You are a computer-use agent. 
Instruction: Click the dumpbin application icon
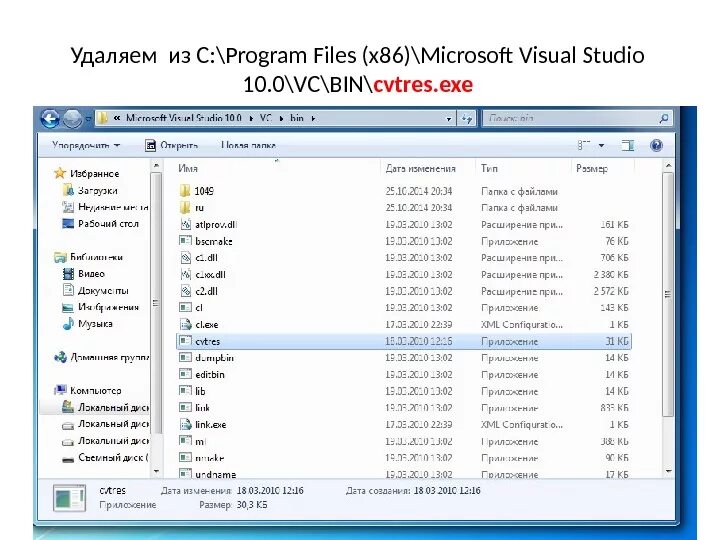pos(185,358)
